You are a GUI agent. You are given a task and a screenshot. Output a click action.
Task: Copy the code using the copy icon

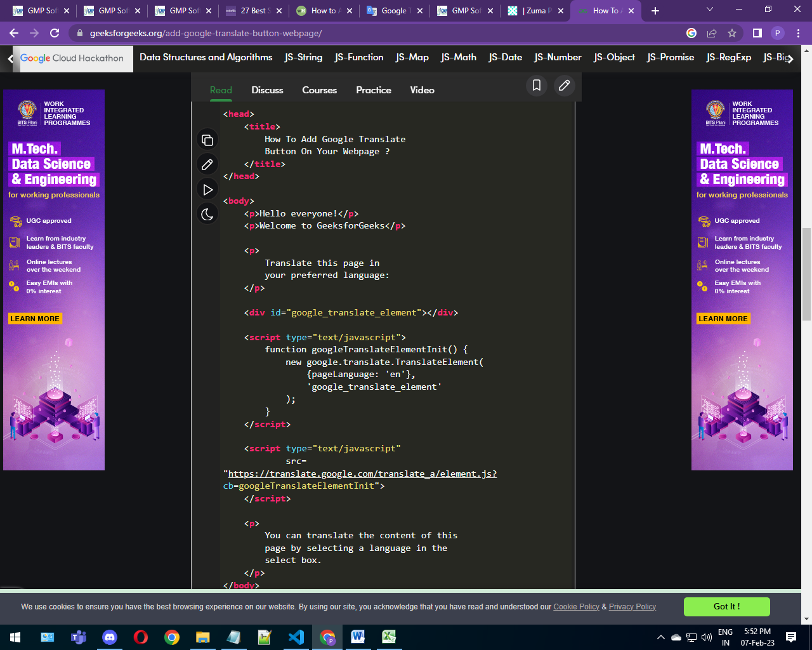pyautogui.click(x=207, y=140)
